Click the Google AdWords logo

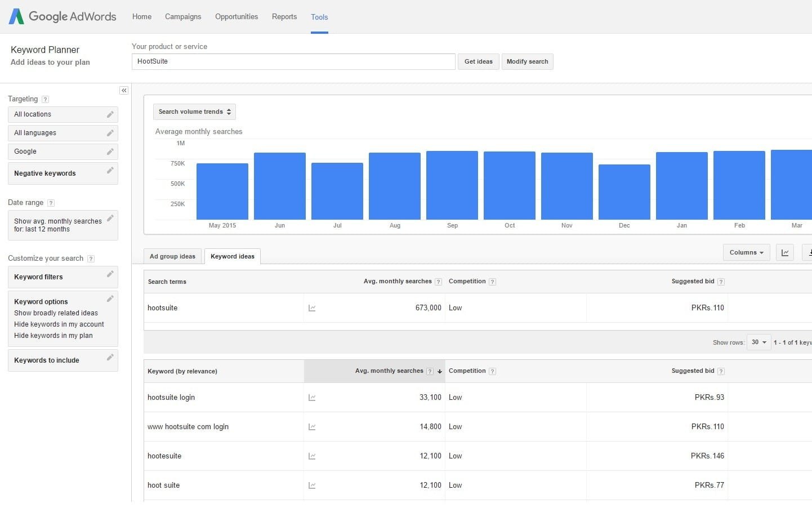tap(63, 16)
